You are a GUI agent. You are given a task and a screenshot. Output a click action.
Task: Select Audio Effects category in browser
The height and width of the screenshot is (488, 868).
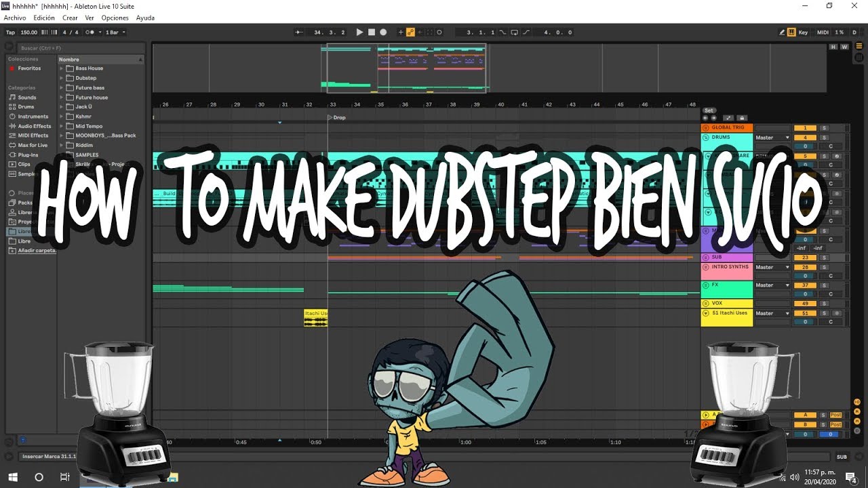[34, 126]
